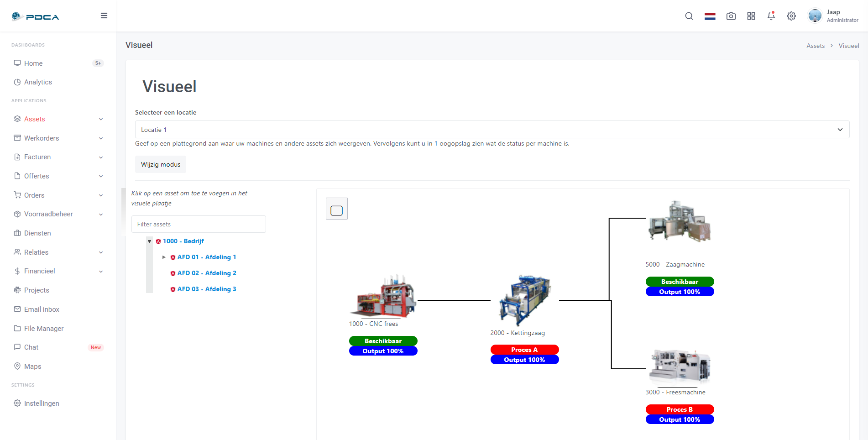868x440 pixels.
Task: Select AFD 03 - Afdeling 3 tree item
Action: point(207,289)
